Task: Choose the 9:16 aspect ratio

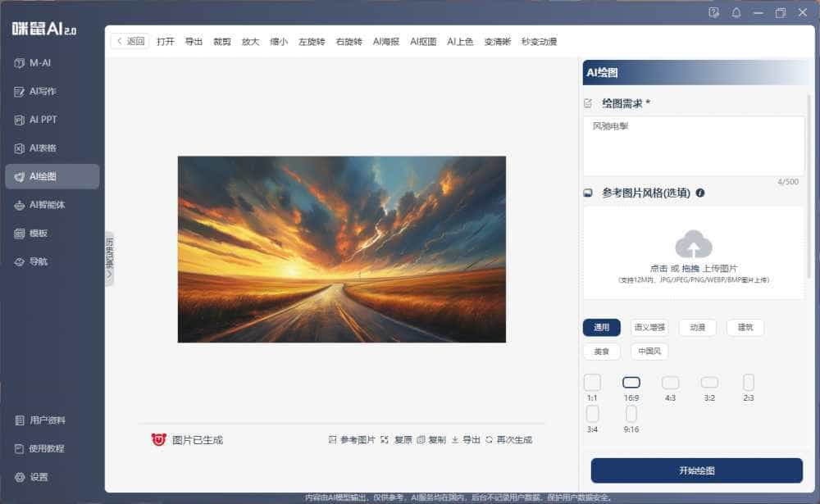Action: [x=631, y=414]
